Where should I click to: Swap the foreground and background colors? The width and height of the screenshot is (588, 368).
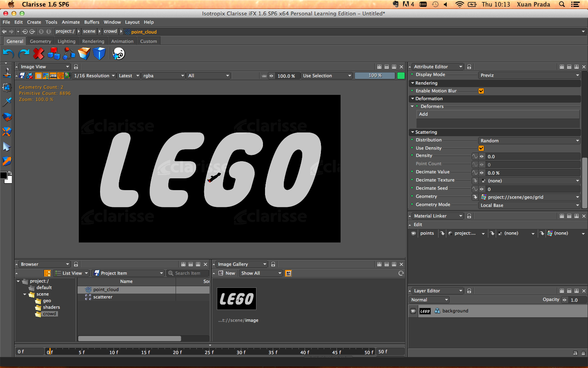pyautogui.click(x=10, y=173)
